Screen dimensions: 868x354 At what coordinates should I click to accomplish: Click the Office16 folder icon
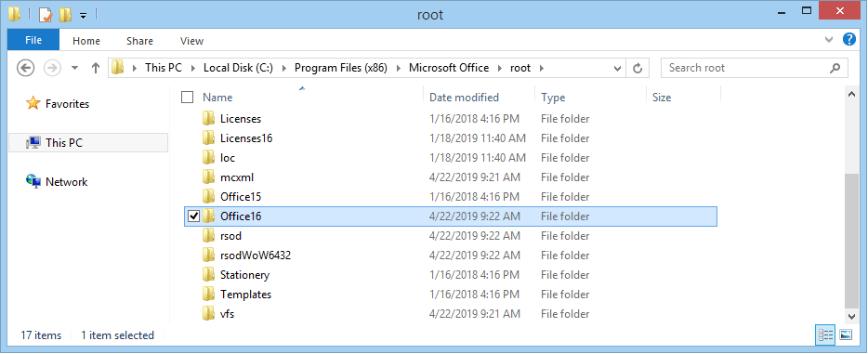(209, 216)
